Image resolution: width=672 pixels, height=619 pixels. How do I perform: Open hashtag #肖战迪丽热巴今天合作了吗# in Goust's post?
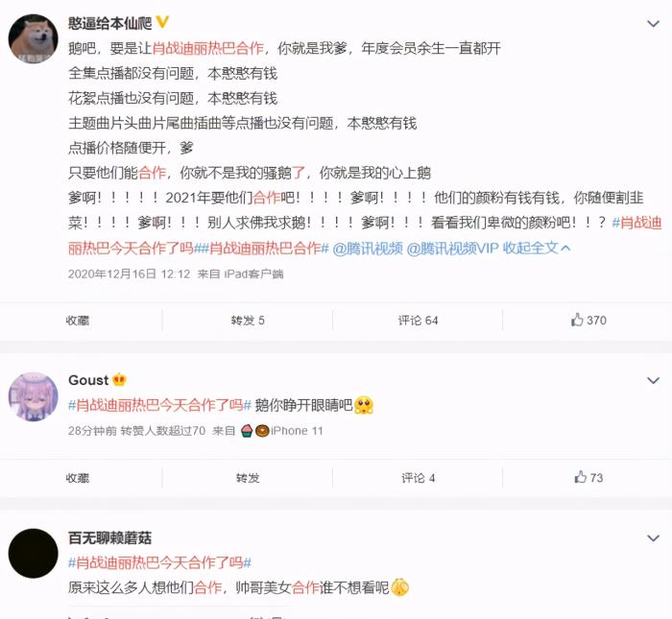[159, 405]
